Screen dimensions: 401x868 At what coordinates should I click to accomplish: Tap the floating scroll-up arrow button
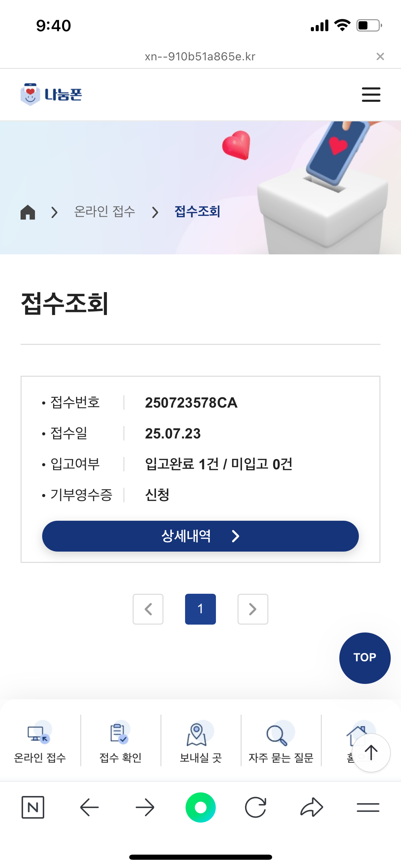(371, 753)
